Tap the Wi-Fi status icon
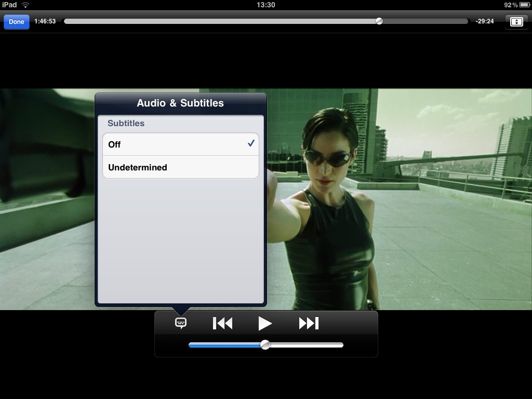The image size is (532, 399). pos(25,5)
